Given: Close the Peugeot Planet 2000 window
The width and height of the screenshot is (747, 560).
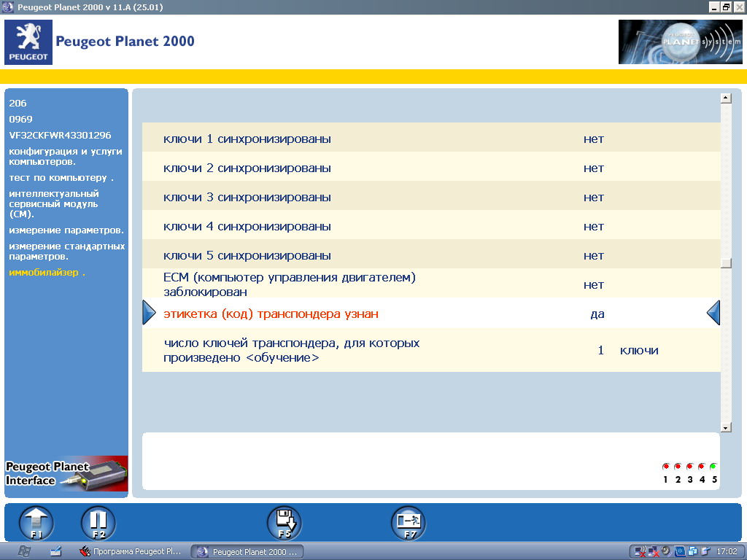Looking at the screenshot, I should [x=739, y=7].
